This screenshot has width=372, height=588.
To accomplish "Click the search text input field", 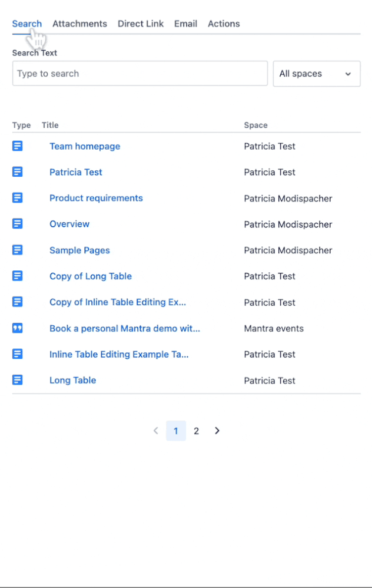I will [139, 73].
